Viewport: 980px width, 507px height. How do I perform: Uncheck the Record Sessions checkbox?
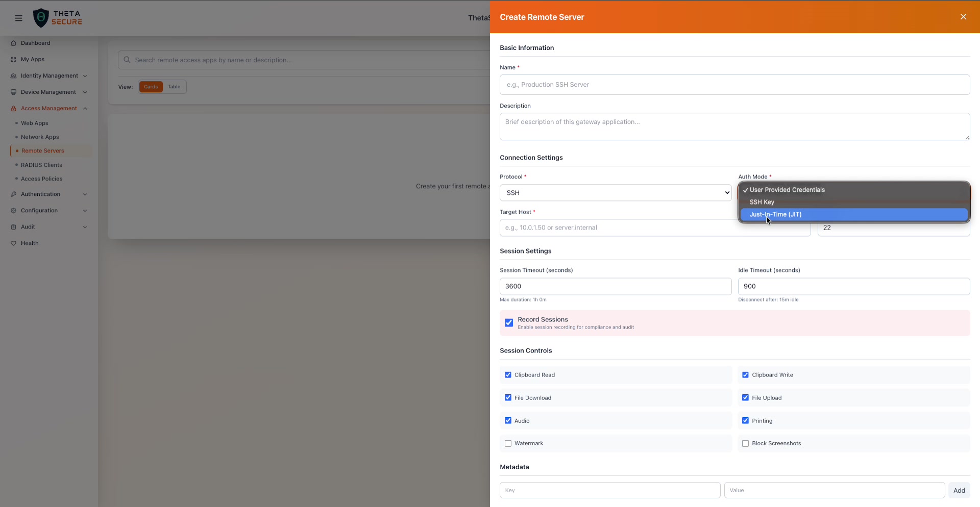click(x=508, y=323)
